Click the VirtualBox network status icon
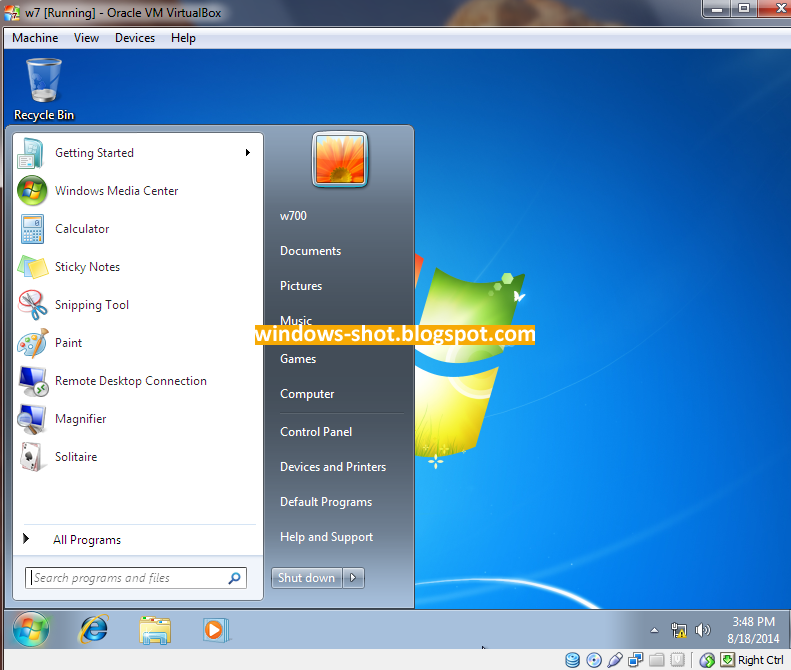This screenshot has width=791, height=670. [636, 659]
